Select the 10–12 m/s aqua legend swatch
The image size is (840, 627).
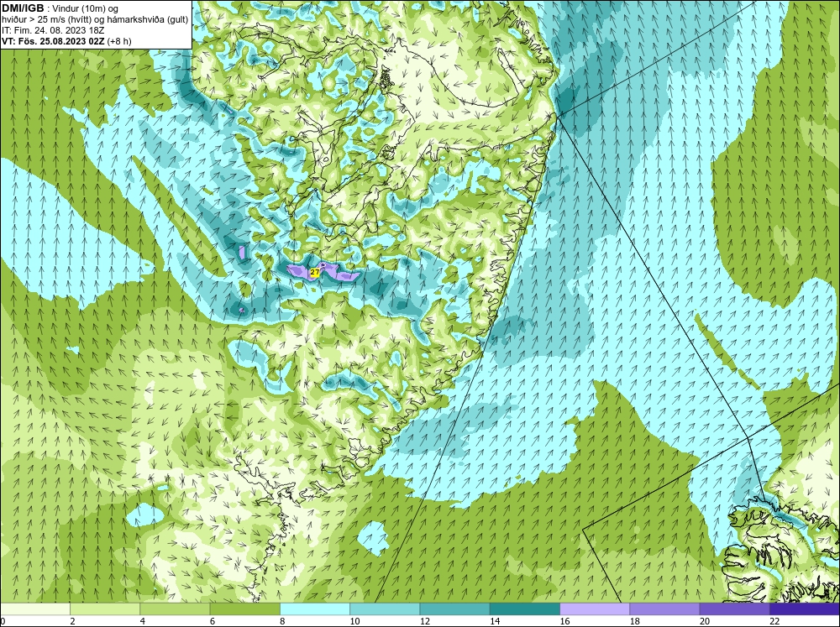(x=385, y=609)
